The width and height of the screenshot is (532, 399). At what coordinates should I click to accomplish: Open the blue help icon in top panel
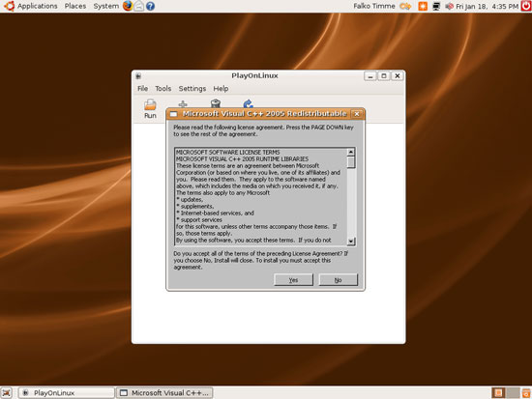point(150,6)
